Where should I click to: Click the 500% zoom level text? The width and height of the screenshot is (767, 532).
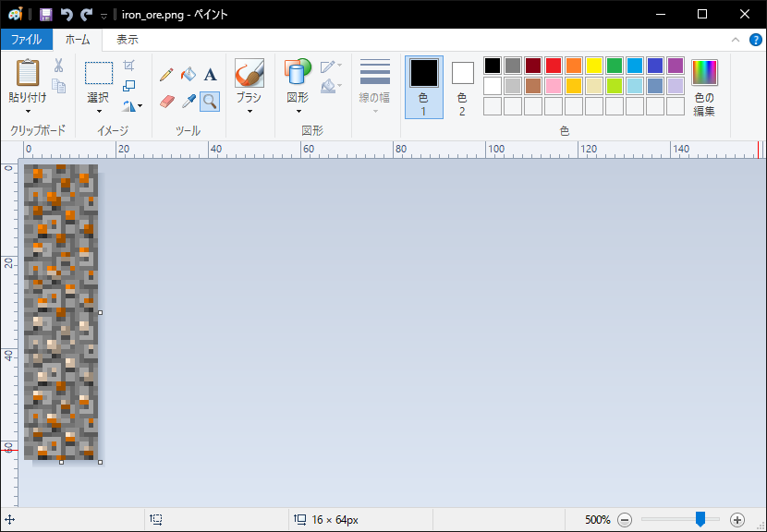[598, 519]
